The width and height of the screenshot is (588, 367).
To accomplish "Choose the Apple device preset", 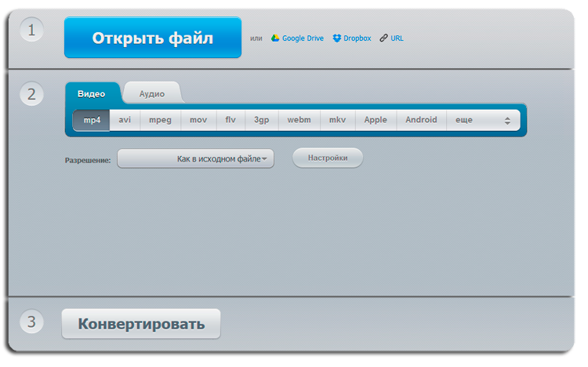I will coord(376,120).
